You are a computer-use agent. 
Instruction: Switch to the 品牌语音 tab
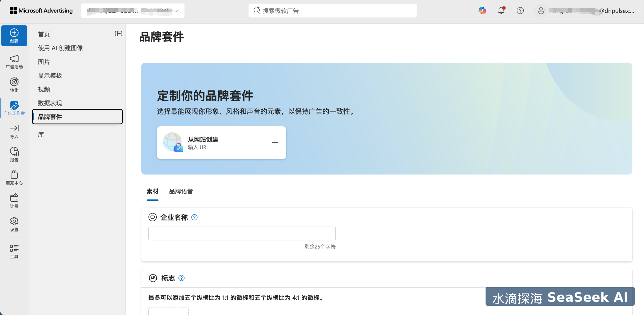(x=181, y=191)
